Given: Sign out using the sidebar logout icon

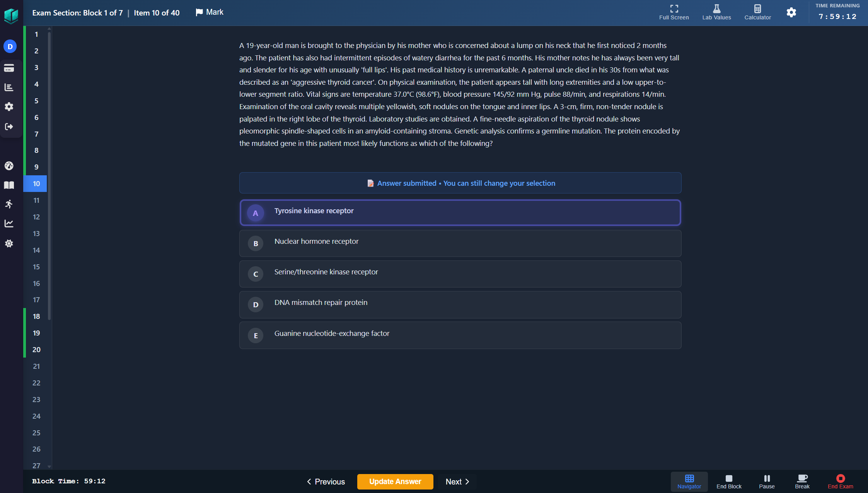Looking at the screenshot, I should [x=9, y=127].
